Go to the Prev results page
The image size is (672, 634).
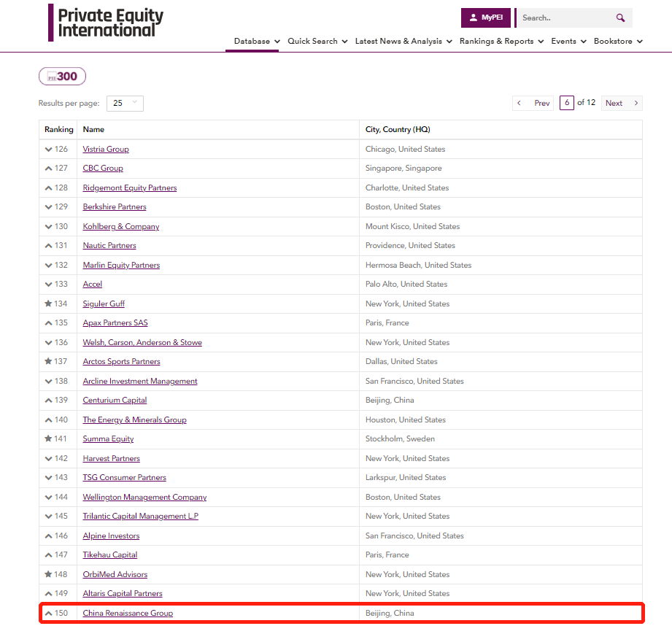[533, 103]
